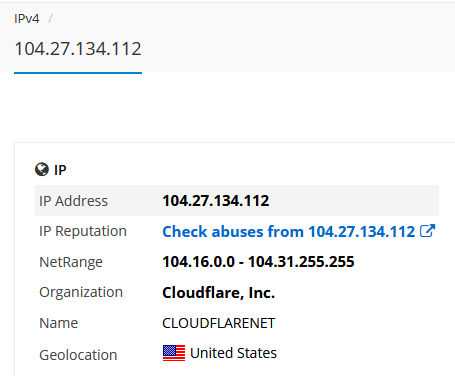455x376 pixels.
Task: Click the IP Address row label
Action: pos(73,201)
